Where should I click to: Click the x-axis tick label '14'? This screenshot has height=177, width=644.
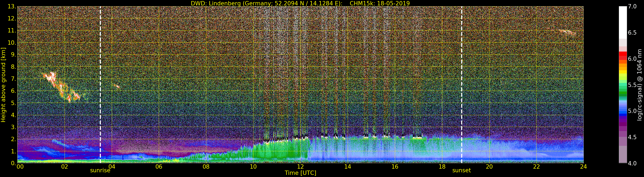click(347, 167)
